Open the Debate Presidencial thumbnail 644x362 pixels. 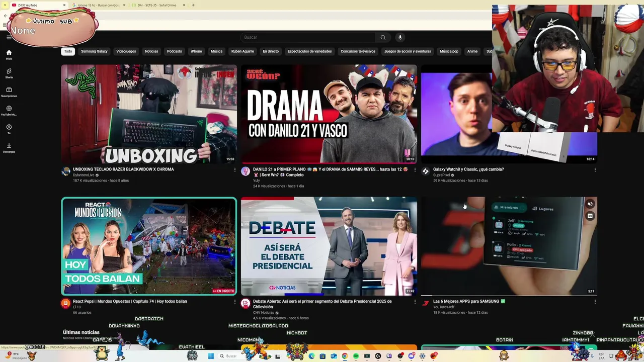tap(329, 246)
